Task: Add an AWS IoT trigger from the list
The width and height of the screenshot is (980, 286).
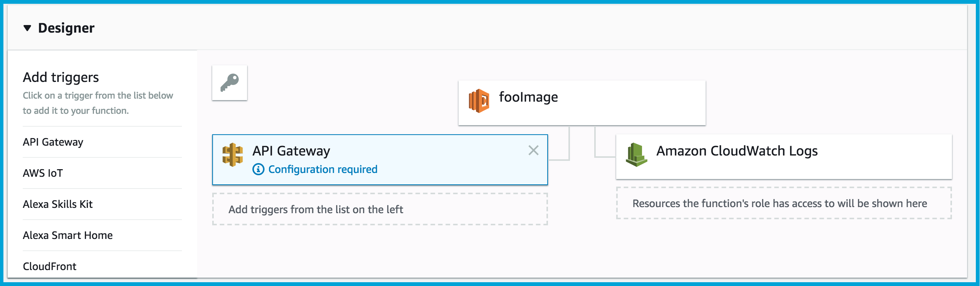Action: [42, 173]
